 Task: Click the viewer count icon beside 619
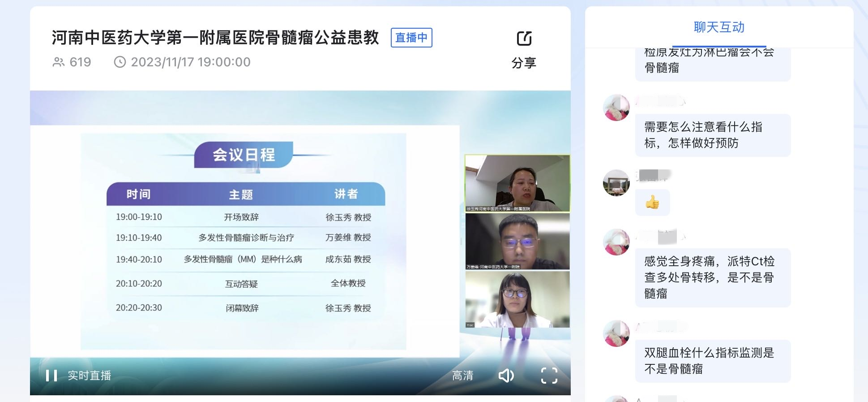click(59, 62)
